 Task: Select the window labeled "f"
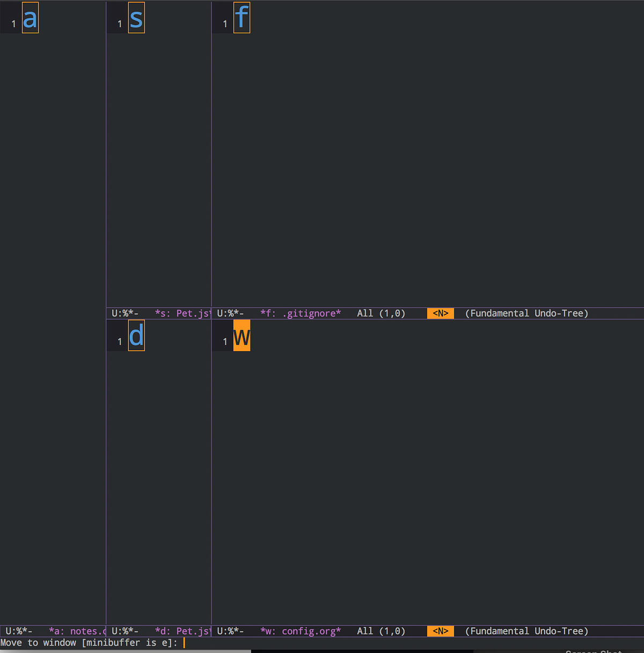pyautogui.click(x=242, y=17)
